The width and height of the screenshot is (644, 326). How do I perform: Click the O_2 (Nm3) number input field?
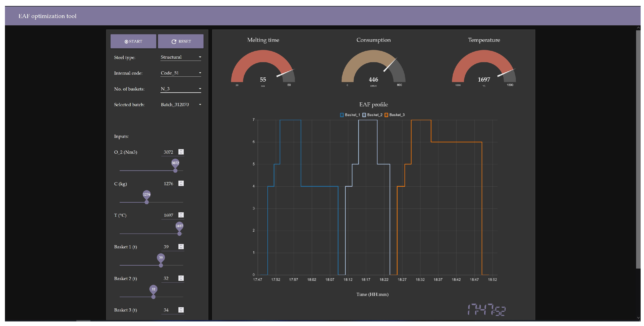point(169,152)
